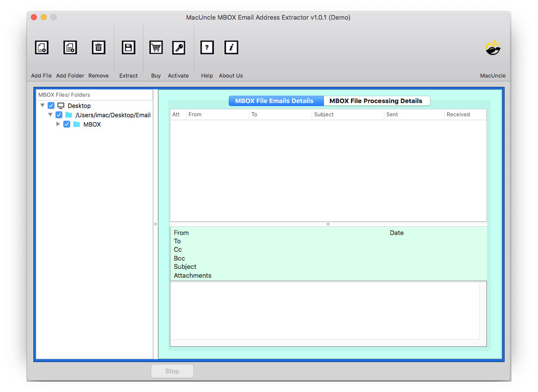The width and height of the screenshot is (538, 392).
Task: Uncheck the Desktop checkbox
Action: [51, 105]
